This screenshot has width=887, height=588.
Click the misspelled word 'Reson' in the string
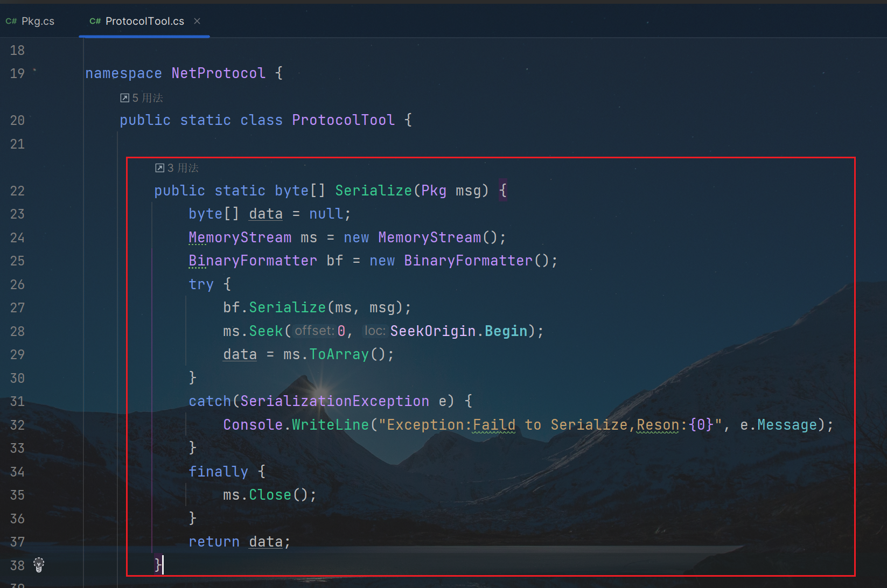(x=658, y=425)
